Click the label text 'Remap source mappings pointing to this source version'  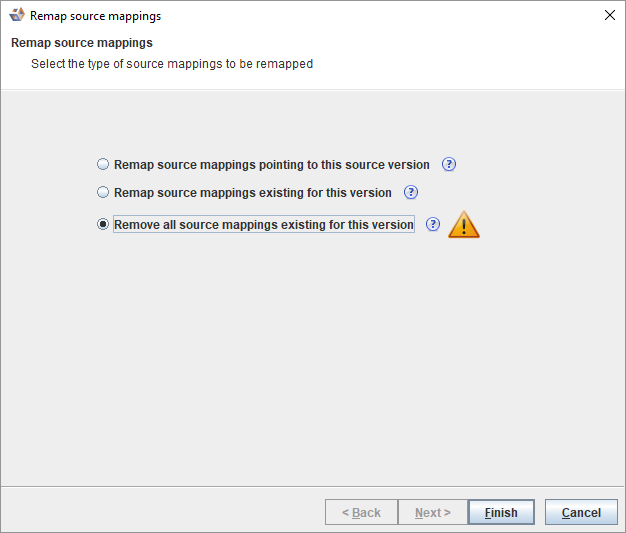pyautogui.click(x=272, y=165)
